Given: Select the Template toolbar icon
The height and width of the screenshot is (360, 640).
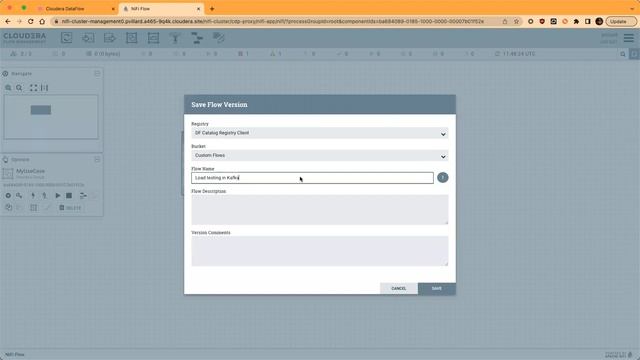Looking at the screenshot, I should click(x=197, y=38).
